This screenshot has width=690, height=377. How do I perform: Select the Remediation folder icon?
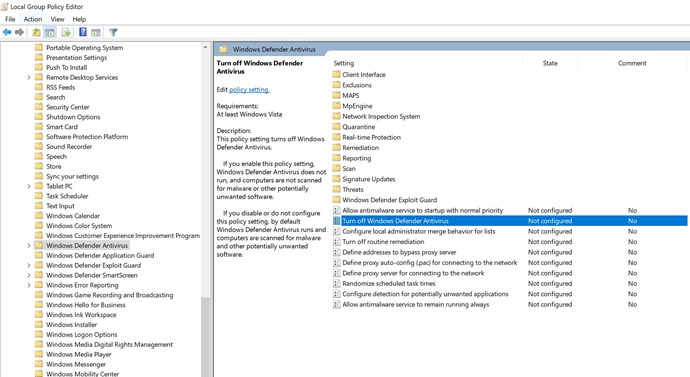pos(337,147)
